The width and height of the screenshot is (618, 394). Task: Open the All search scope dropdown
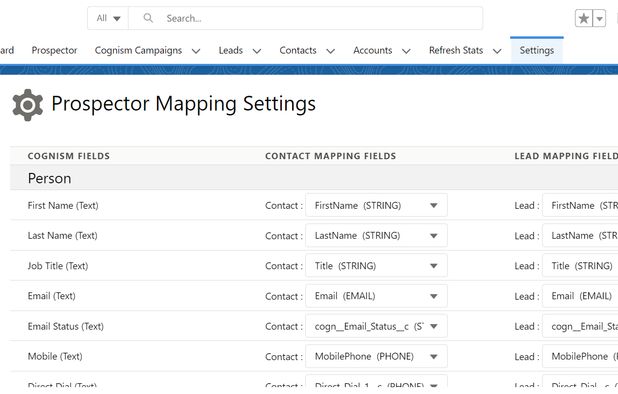[x=108, y=18]
